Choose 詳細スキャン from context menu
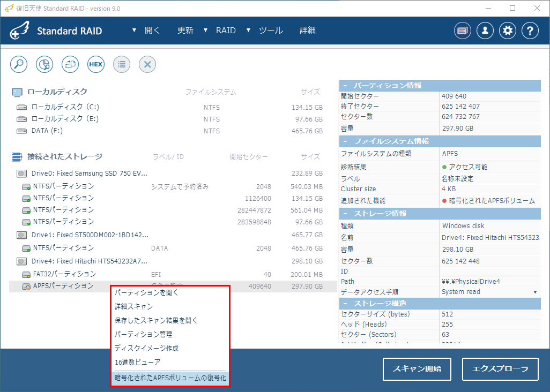 [x=170, y=306]
